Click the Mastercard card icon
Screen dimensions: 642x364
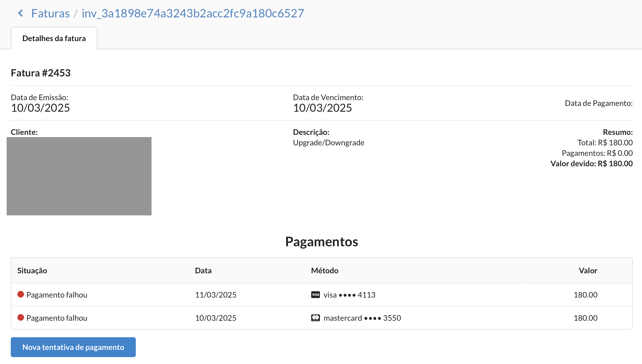315,318
